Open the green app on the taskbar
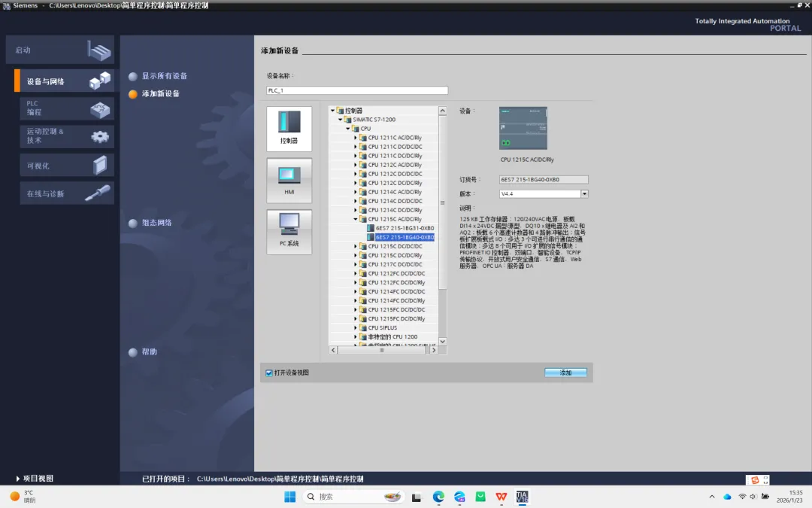Image resolution: width=812 pixels, height=508 pixels. tap(480, 497)
